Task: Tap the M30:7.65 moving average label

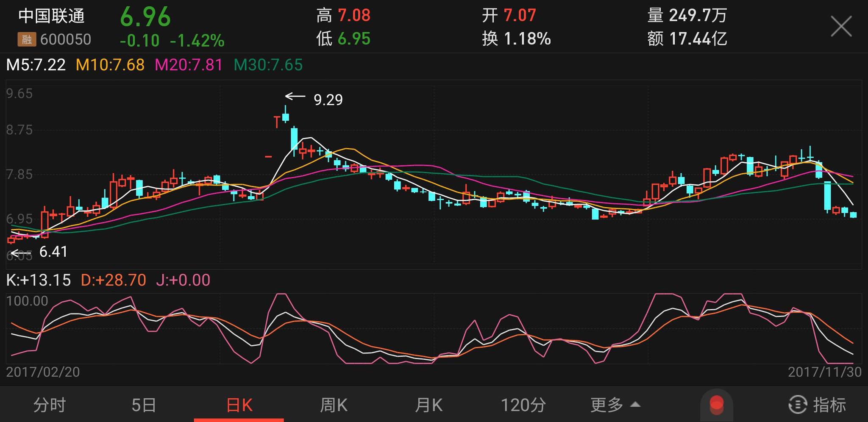Action: pos(268,65)
